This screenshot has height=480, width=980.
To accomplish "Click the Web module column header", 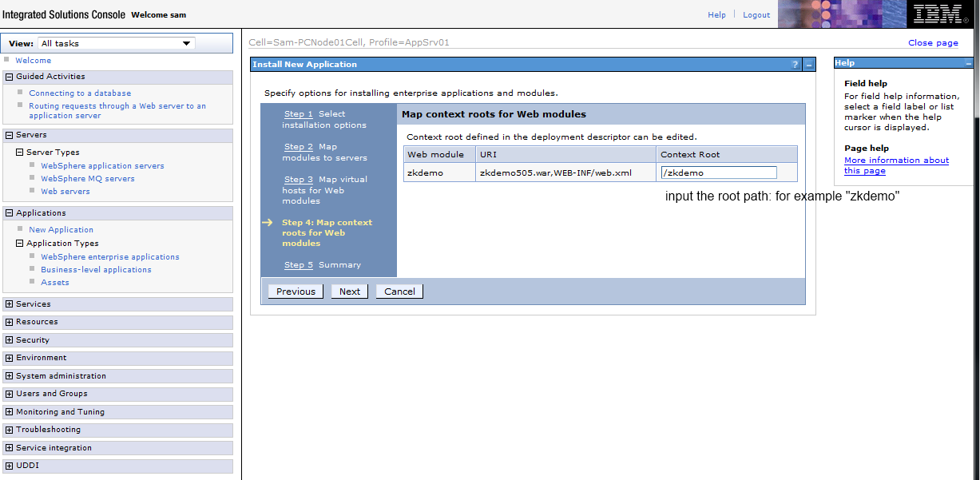I will (x=439, y=154).
